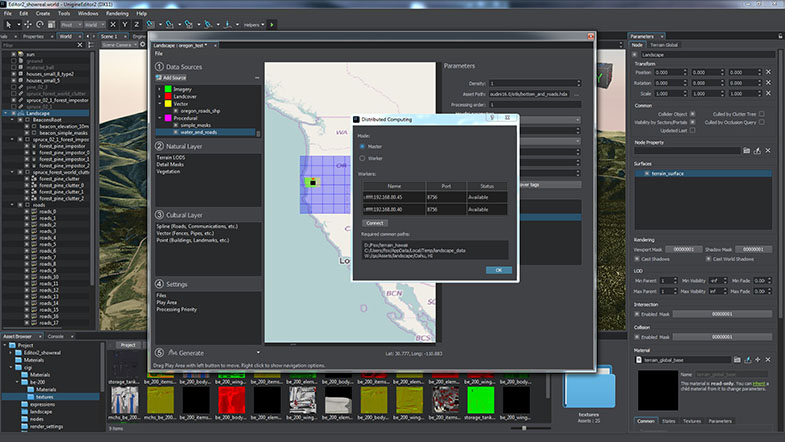Viewport: 785px width, 442px height.
Task: Toggle the X axis constraint button
Action: tap(113, 25)
